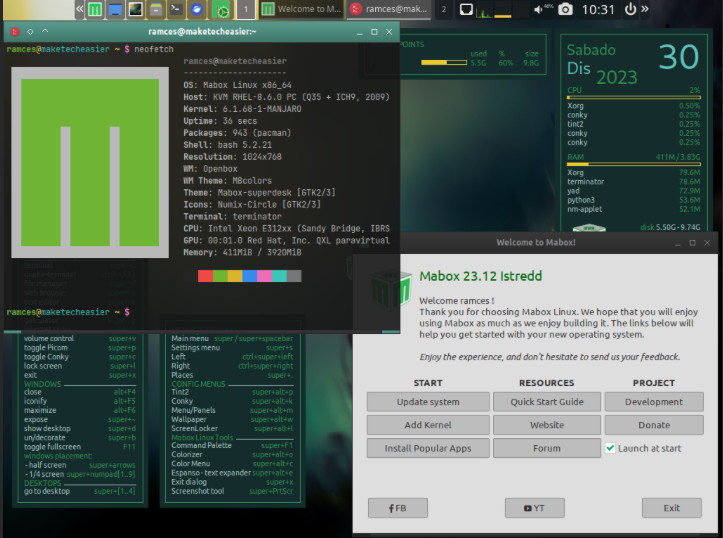Open the Quick Start Guide
The width and height of the screenshot is (723, 538).
[x=547, y=402]
